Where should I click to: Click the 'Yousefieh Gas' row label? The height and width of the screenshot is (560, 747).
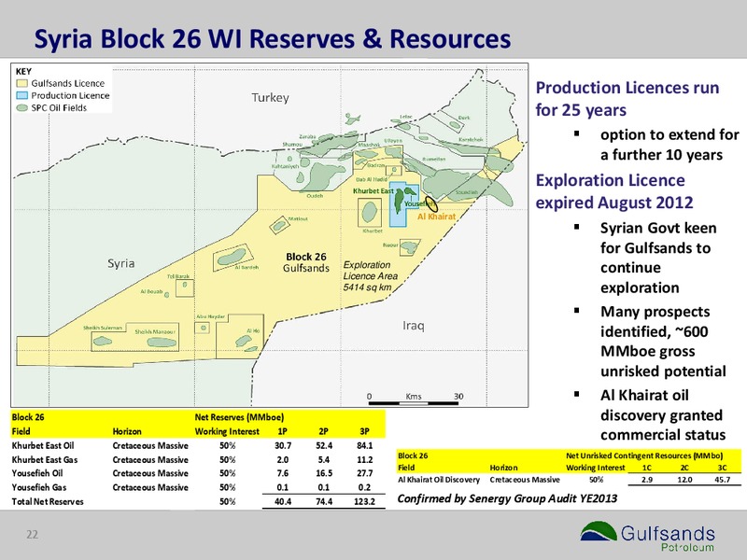[39, 487]
